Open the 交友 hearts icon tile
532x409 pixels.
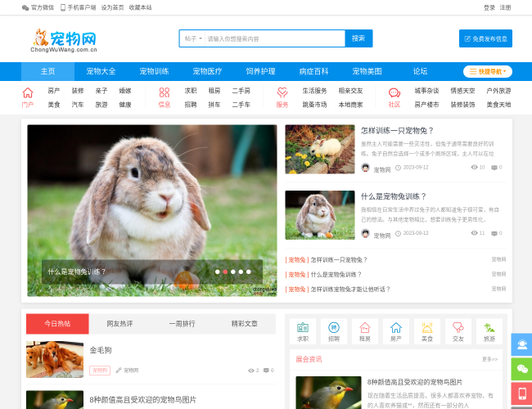click(x=458, y=331)
